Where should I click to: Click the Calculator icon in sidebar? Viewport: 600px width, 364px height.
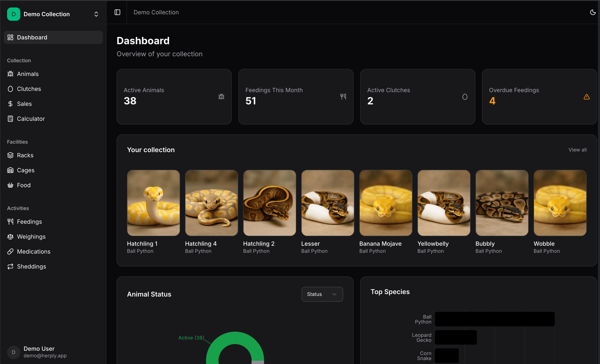pyautogui.click(x=10, y=119)
